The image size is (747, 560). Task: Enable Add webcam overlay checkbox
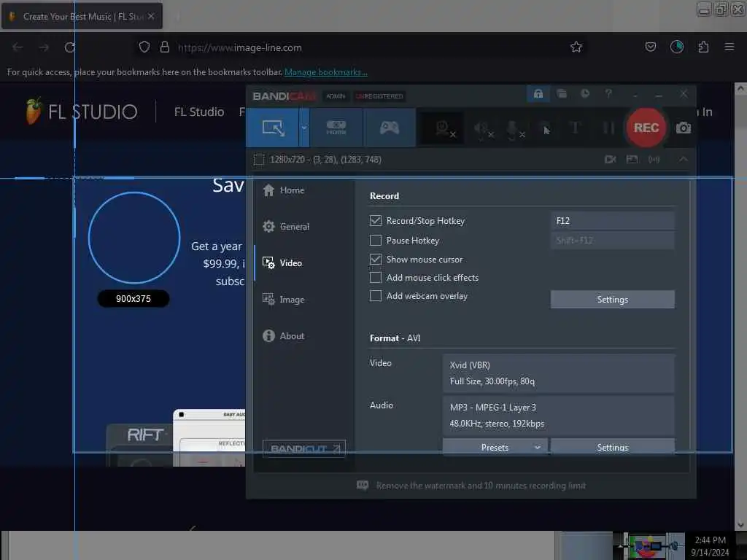tap(376, 296)
